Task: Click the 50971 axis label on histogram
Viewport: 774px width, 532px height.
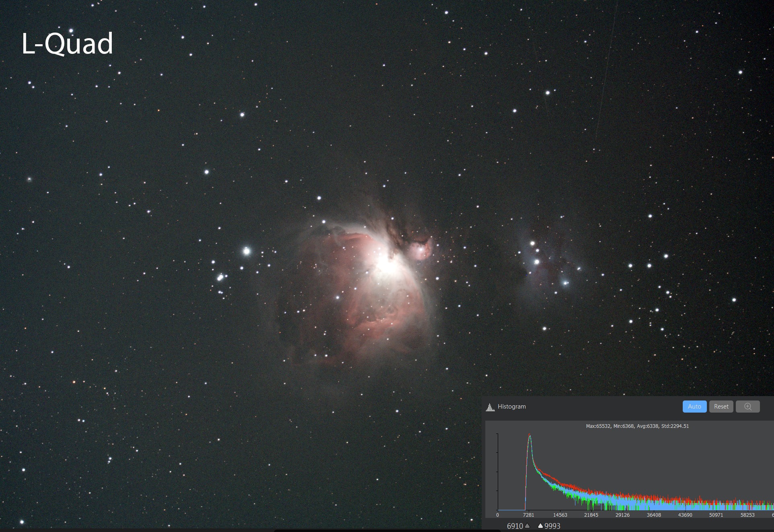Action: (716, 515)
